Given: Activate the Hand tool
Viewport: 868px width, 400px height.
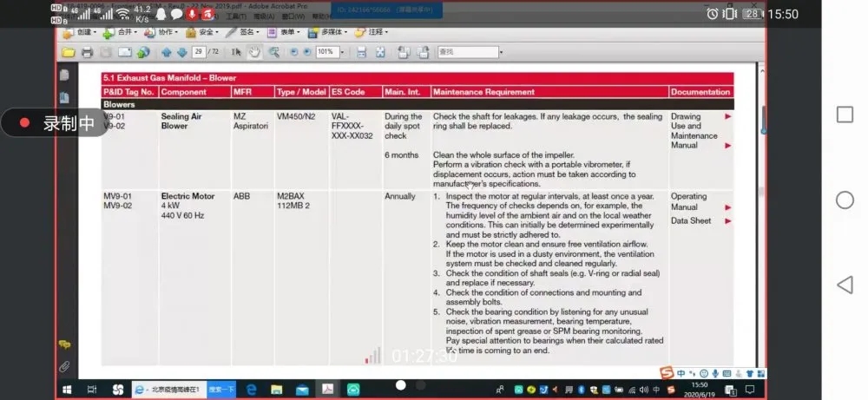Looking at the screenshot, I should [254, 52].
